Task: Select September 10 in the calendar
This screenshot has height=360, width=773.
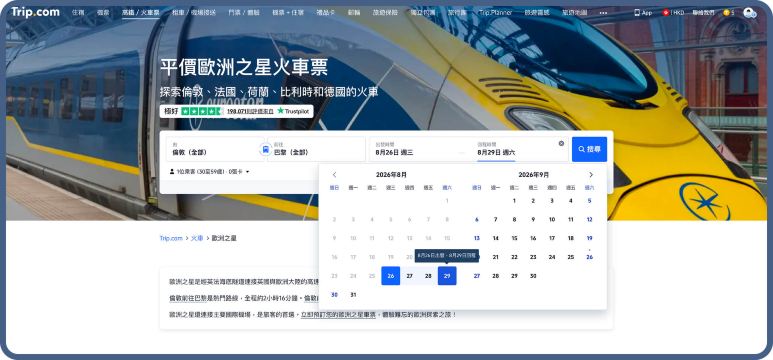Action: pyautogui.click(x=552, y=219)
